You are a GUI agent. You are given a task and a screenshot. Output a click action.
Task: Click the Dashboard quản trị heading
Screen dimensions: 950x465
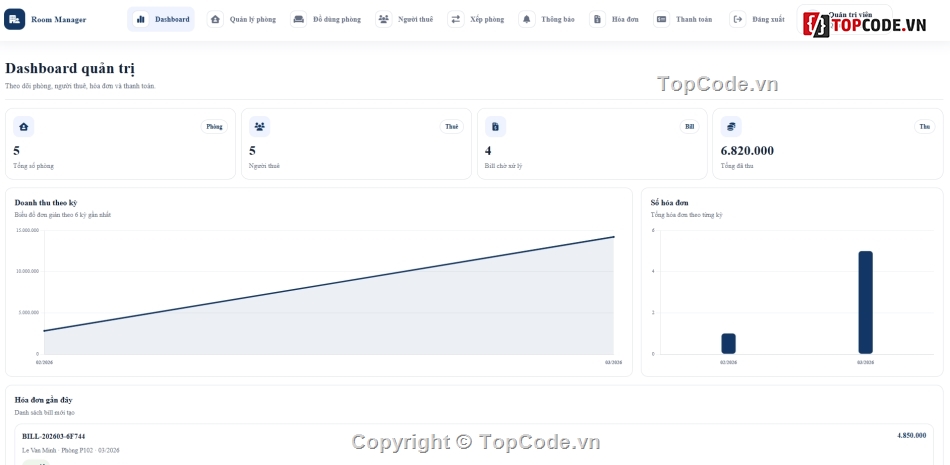pyautogui.click(x=70, y=69)
